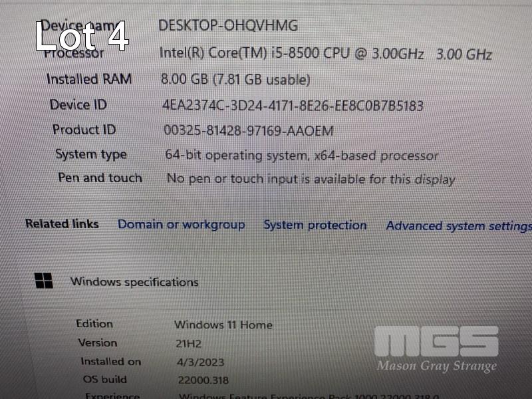Screen dimensions: 532x399
Task: Click the 21H2 version value
Action: click(x=189, y=344)
